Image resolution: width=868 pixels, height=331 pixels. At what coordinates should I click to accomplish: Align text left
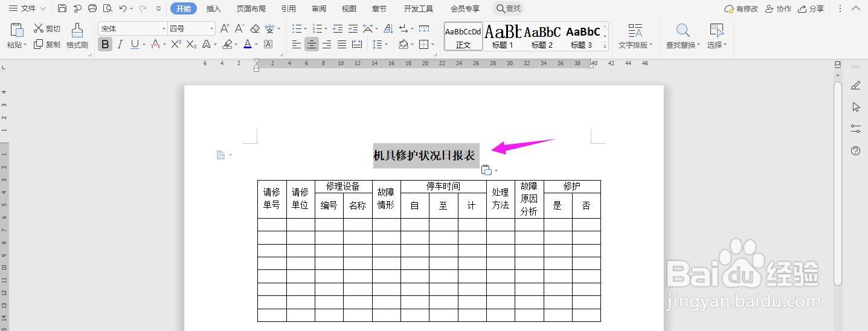[x=297, y=44]
